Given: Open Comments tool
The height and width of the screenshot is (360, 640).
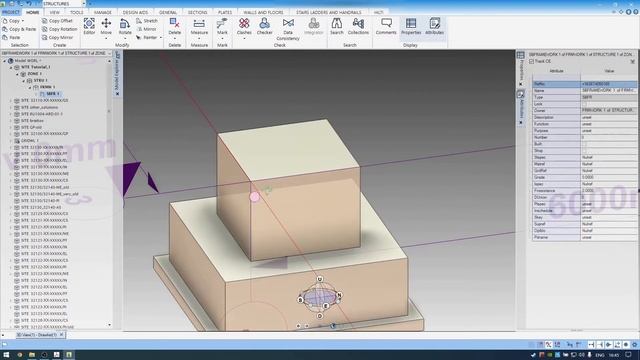Looking at the screenshot, I should pyautogui.click(x=386, y=27).
